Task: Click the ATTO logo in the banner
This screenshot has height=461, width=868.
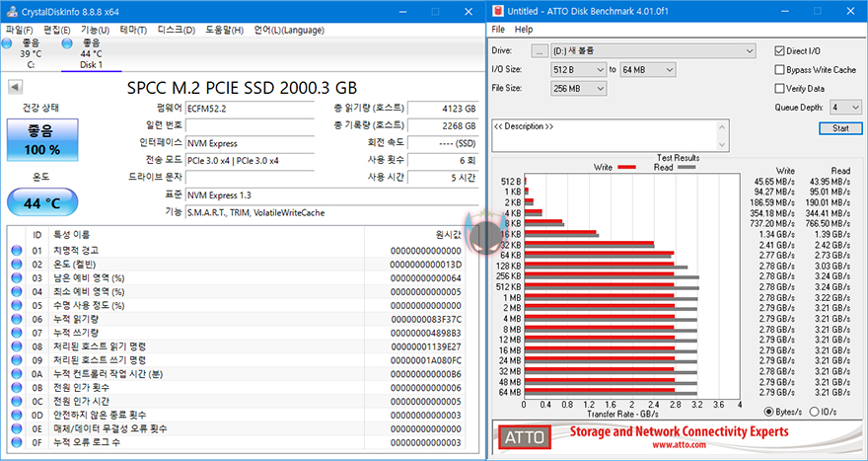Action: [524, 437]
